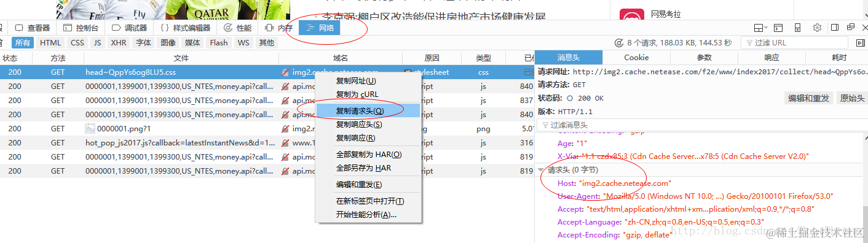This screenshot has width=868, height=243.
Task: Select the 网络 network tab
Action: click(x=320, y=28)
